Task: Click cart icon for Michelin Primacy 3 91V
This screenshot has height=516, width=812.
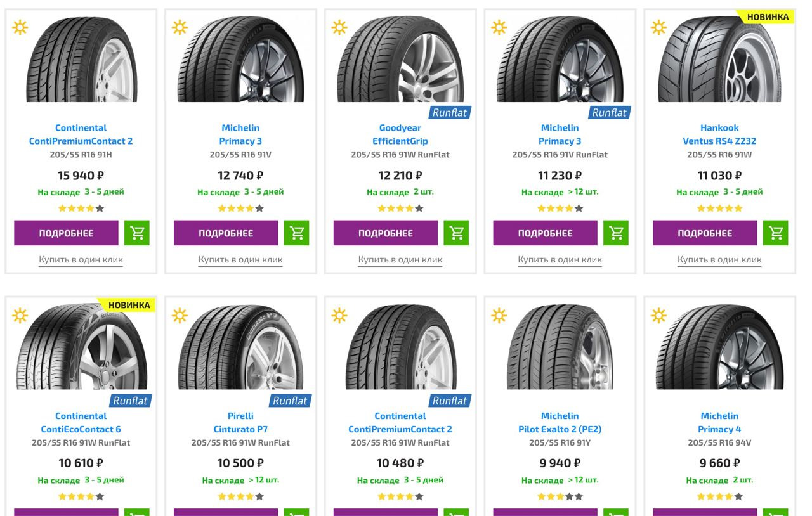Action: (x=297, y=233)
